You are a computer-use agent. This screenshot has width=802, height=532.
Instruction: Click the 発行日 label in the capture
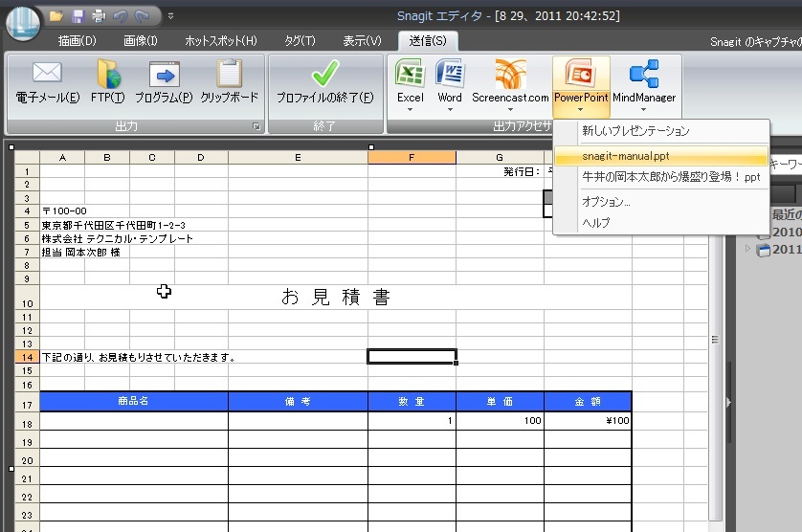coord(522,172)
